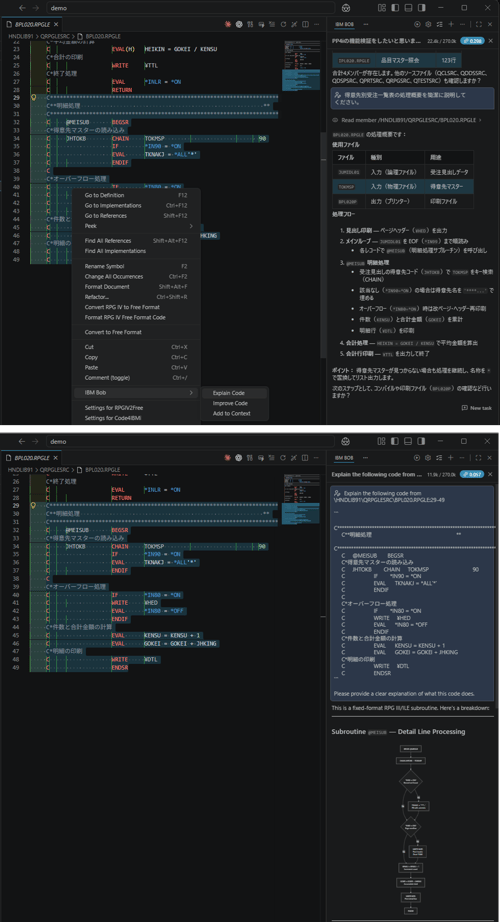Click the lightbulb icon at line 29 in upper editor
This screenshot has width=500, height=922.
tap(34, 96)
